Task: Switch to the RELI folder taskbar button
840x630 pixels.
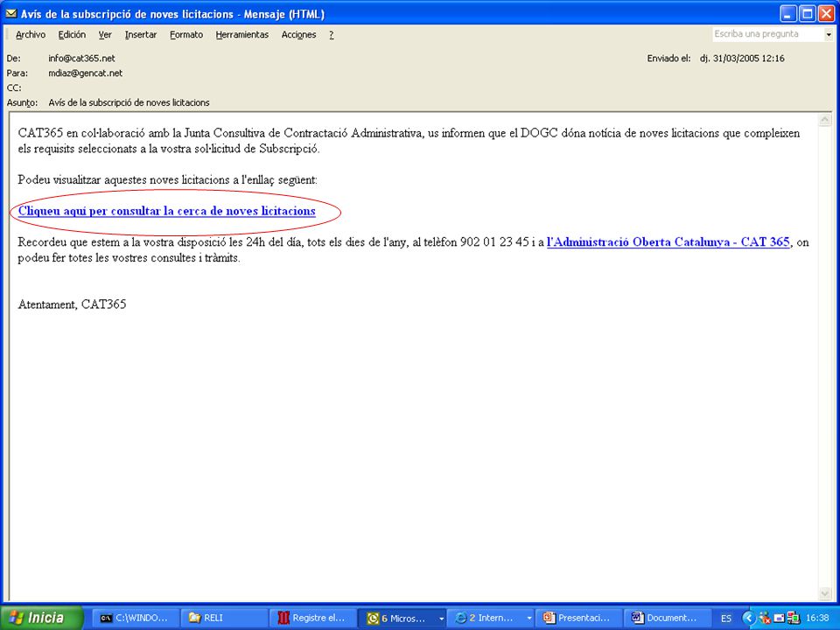Action: tap(223, 618)
